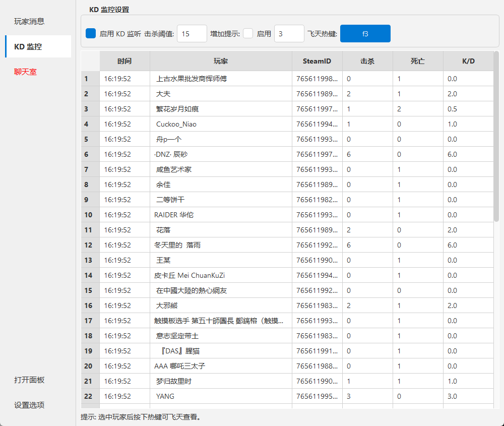
Task: Click the 击杀阈值 input showing 15
Action: (x=192, y=33)
